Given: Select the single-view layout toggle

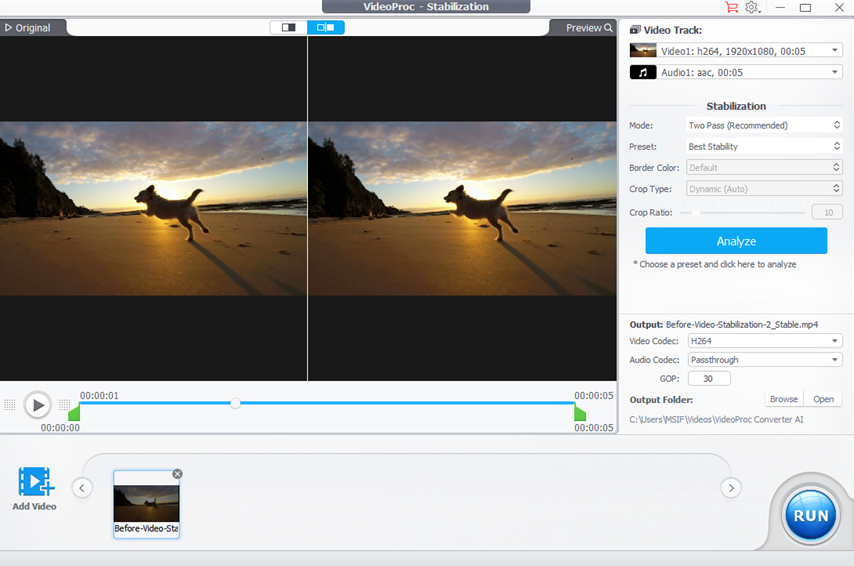Looking at the screenshot, I should tap(289, 28).
